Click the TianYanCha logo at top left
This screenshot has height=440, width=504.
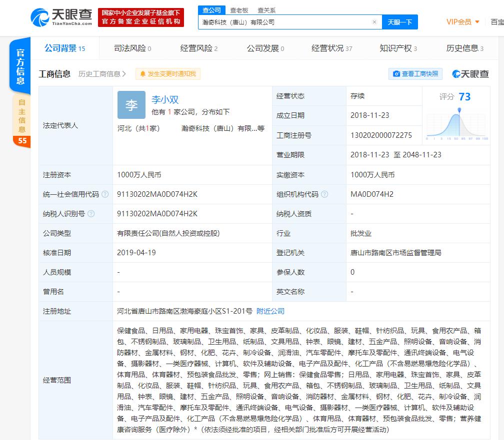(61, 17)
